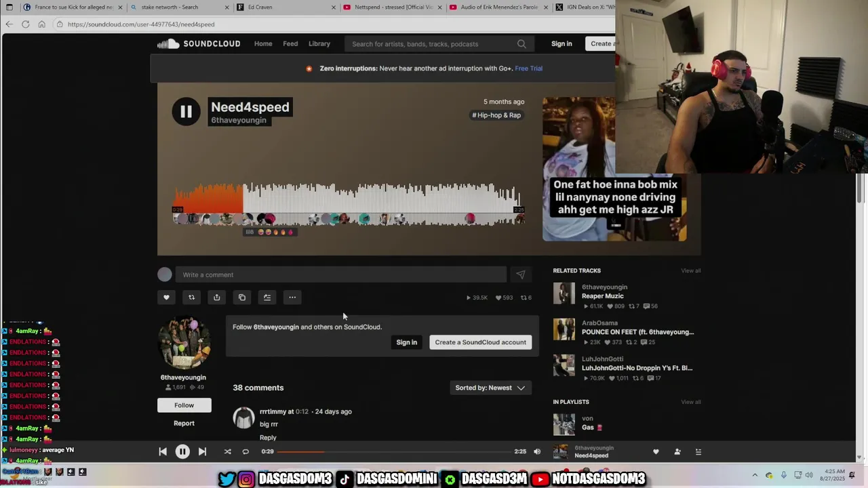This screenshot has width=868, height=488.
Task: Open the Home page in SoundCloud nav
Action: (263, 44)
